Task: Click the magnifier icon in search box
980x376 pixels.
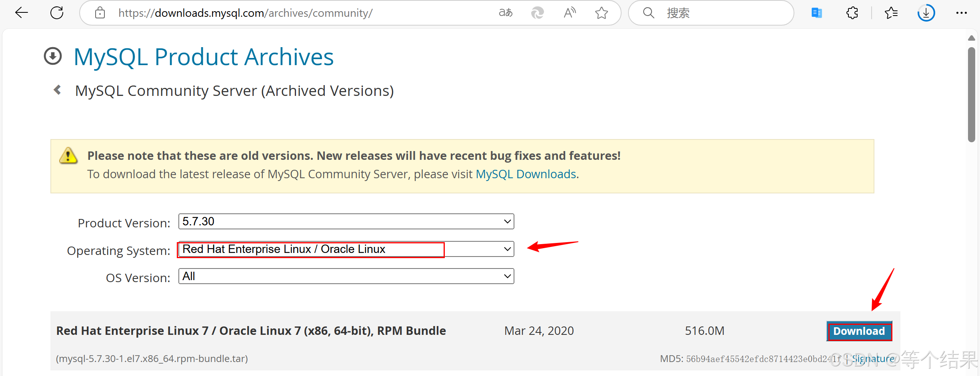Action: pyautogui.click(x=648, y=13)
